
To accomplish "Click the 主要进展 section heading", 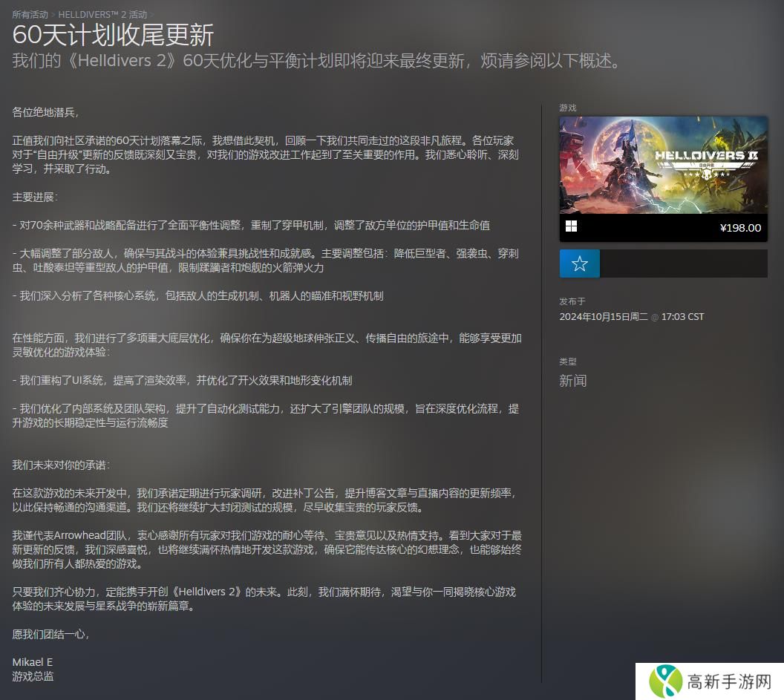I will point(35,197).
